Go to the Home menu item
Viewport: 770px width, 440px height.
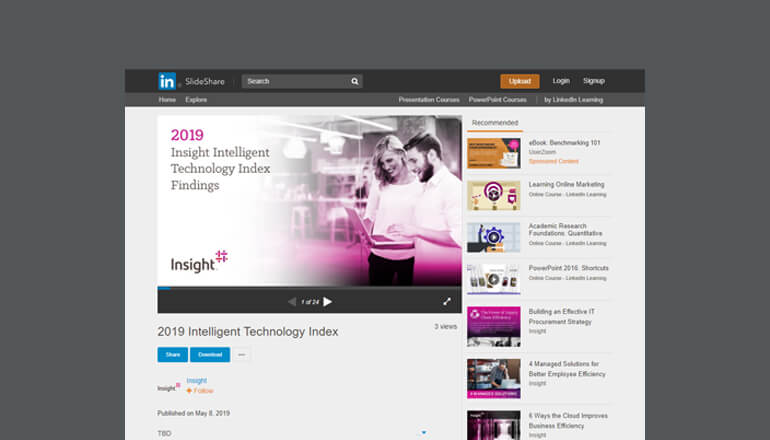[x=167, y=100]
